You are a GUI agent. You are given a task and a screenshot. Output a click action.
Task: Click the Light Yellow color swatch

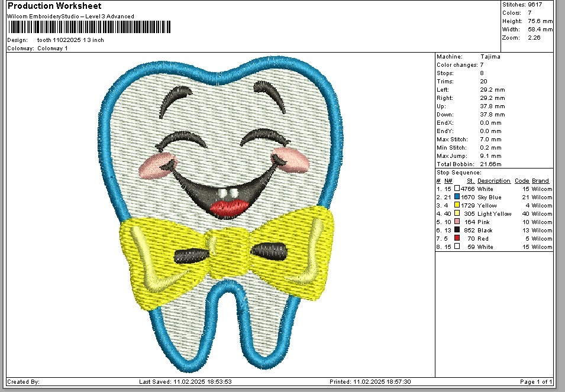click(x=457, y=213)
